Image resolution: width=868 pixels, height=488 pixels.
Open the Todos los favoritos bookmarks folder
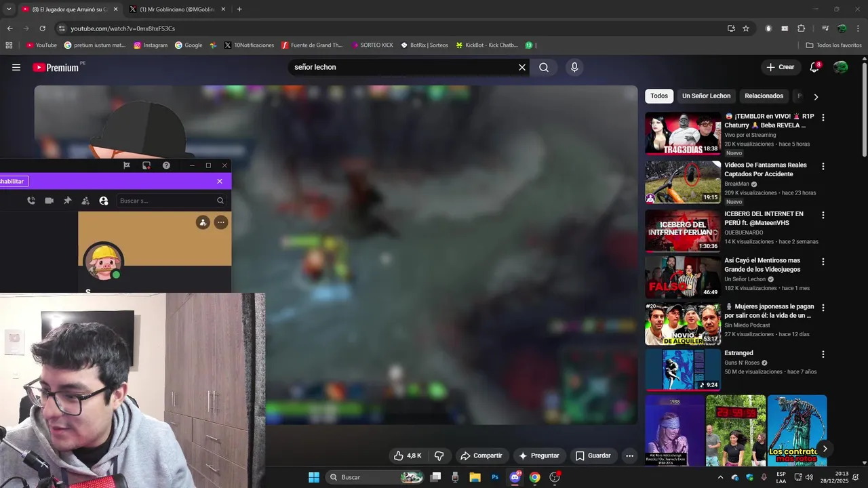(833, 45)
